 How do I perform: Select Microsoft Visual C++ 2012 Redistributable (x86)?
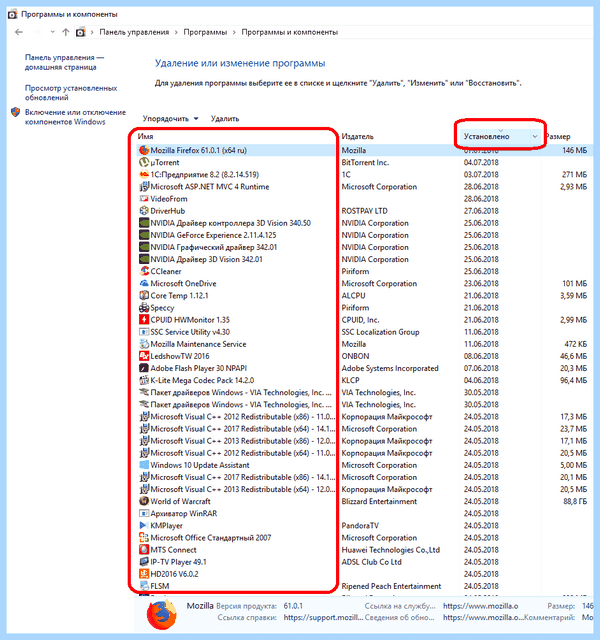[x=242, y=417]
